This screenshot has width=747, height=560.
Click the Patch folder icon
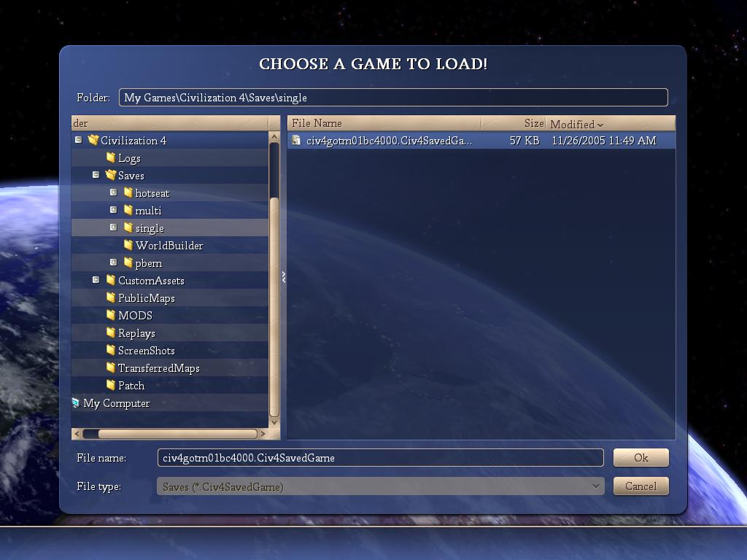click(111, 385)
